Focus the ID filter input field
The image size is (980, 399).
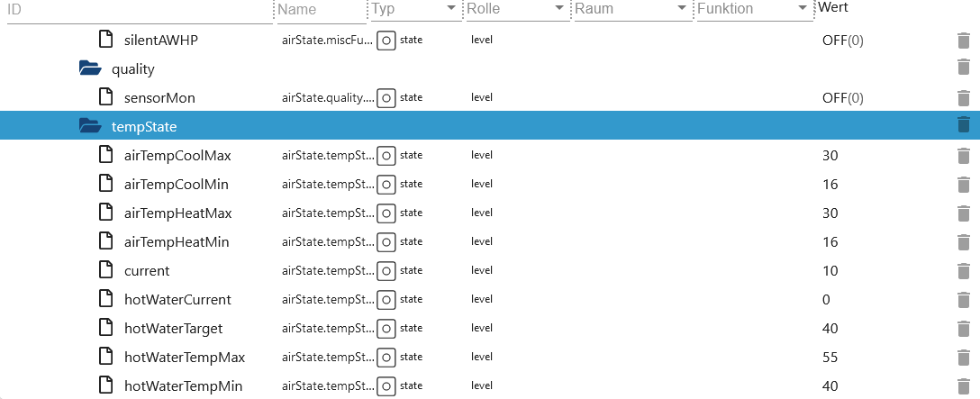pyautogui.click(x=140, y=10)
